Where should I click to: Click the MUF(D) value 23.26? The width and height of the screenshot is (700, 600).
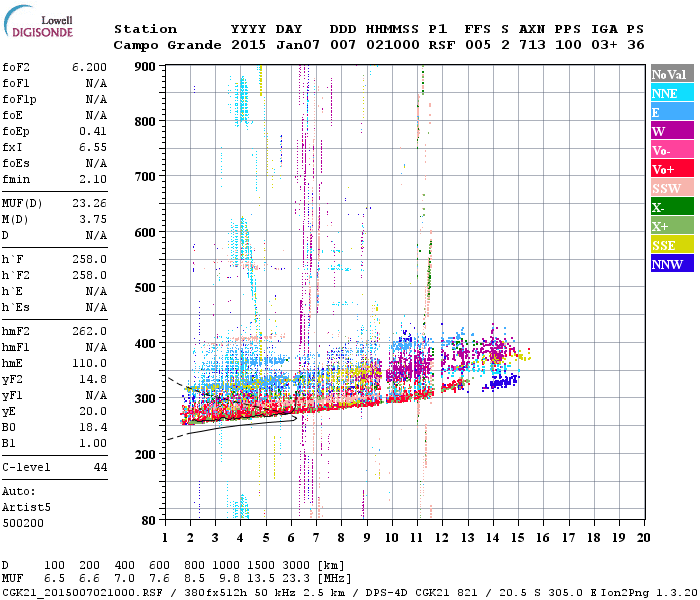click(90, 204)
